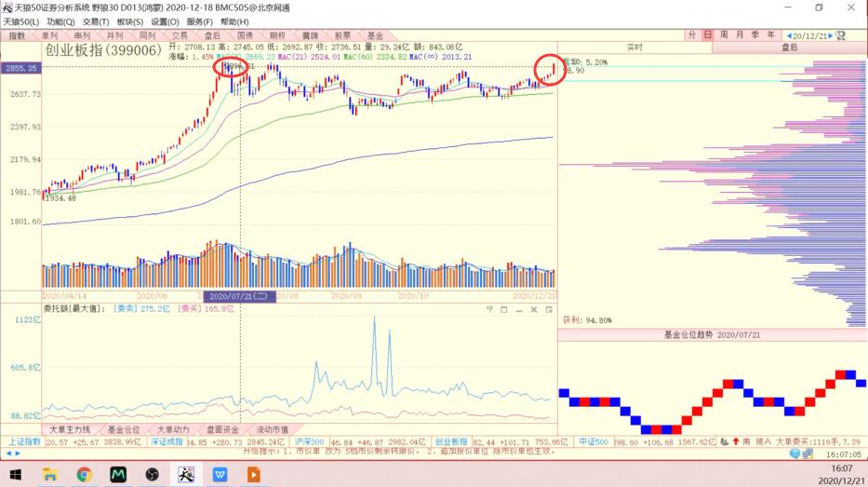Open the 板块(S) menu
This screenshot has width=868, height=487.
129,21
